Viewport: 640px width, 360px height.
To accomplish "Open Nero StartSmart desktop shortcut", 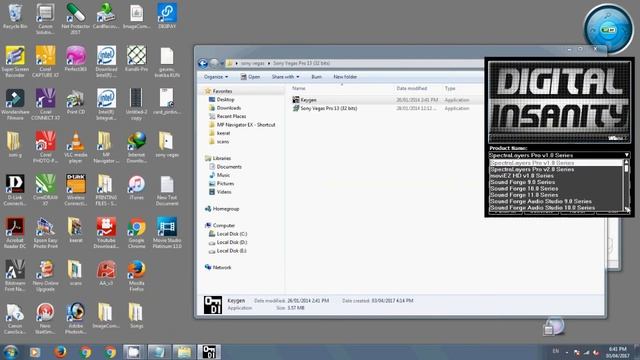I will tap(45, 318).
